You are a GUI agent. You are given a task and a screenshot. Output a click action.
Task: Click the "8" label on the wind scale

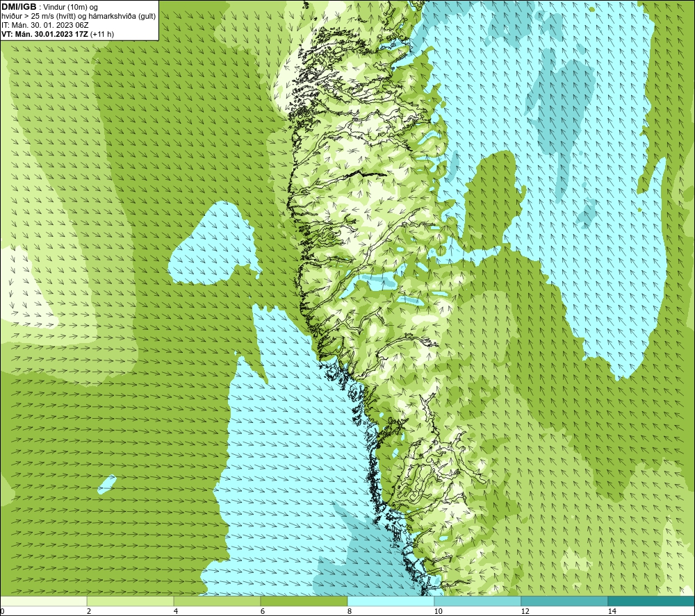(x=350, y=611)
